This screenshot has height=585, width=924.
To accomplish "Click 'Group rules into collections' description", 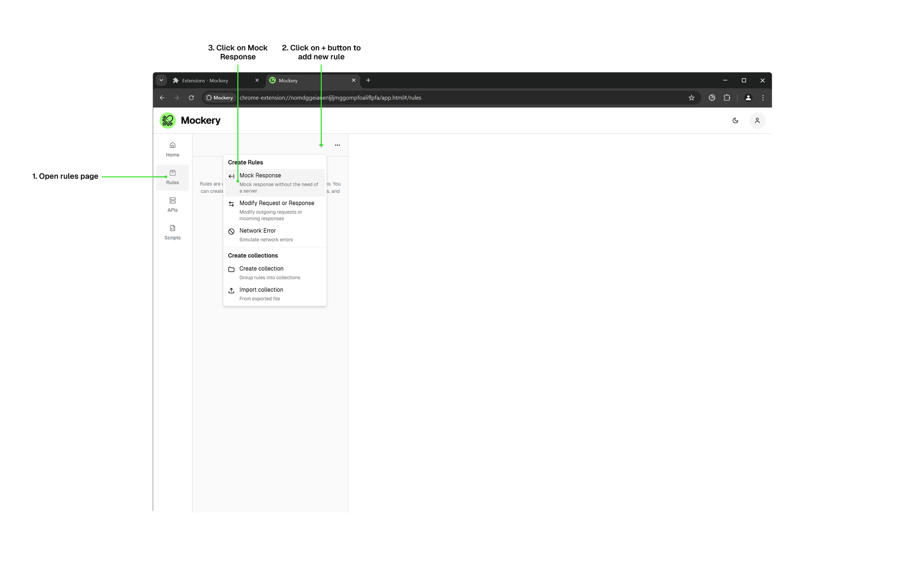I will click(x=270, y=278).
